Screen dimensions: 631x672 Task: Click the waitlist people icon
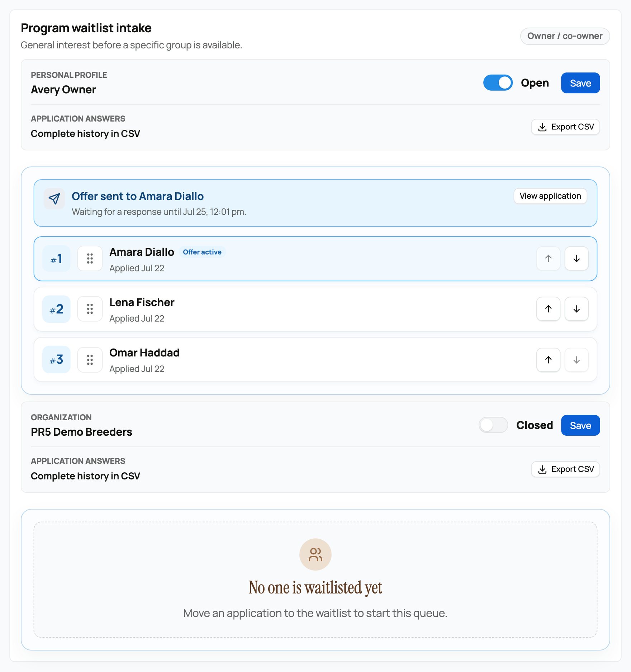[315, 555]
